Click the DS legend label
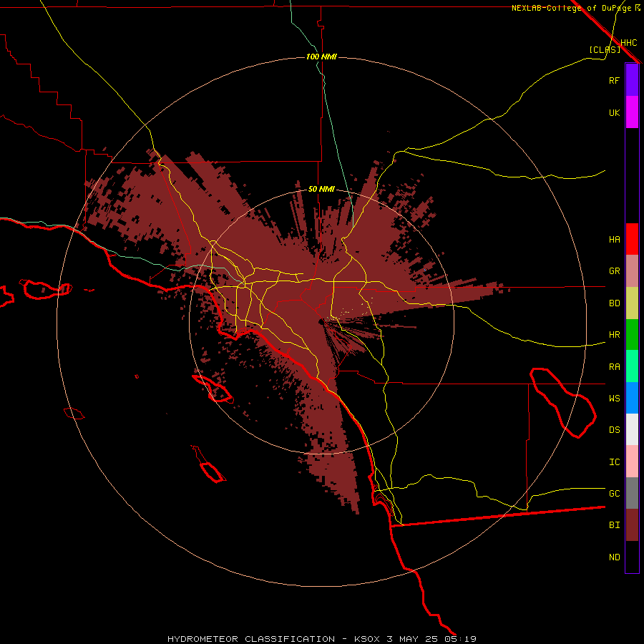The width and height of the screenshot is (644, 644). click(x=614, y=430)
